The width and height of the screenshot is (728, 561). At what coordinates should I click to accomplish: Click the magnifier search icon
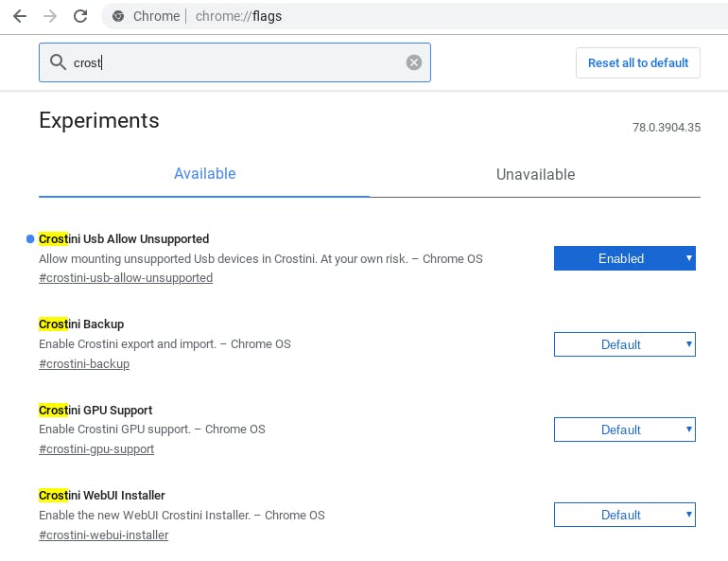click(59, 62)
